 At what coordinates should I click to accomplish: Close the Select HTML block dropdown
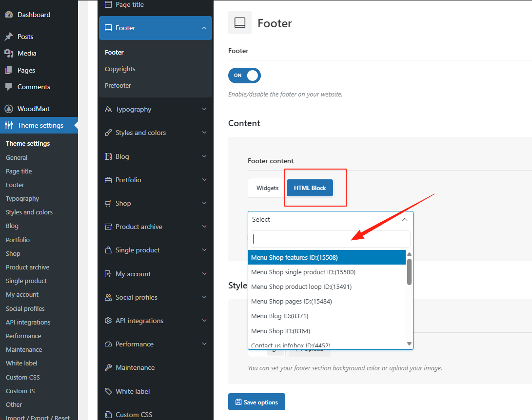coord(404,220)
